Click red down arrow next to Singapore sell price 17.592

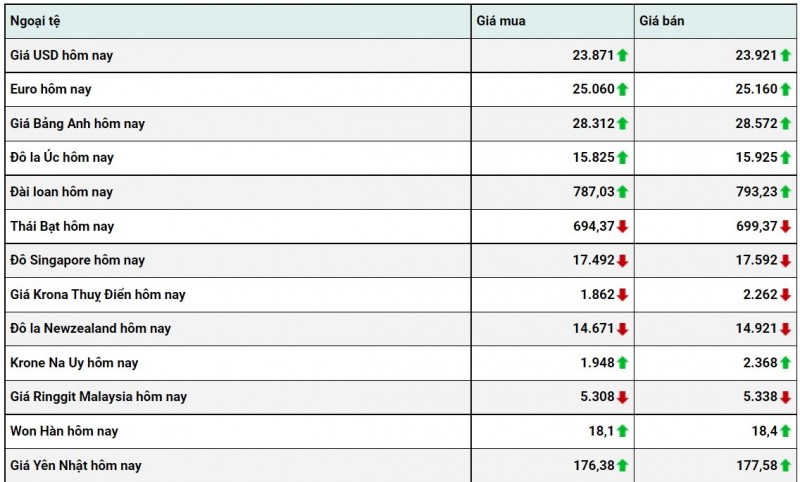785,261
